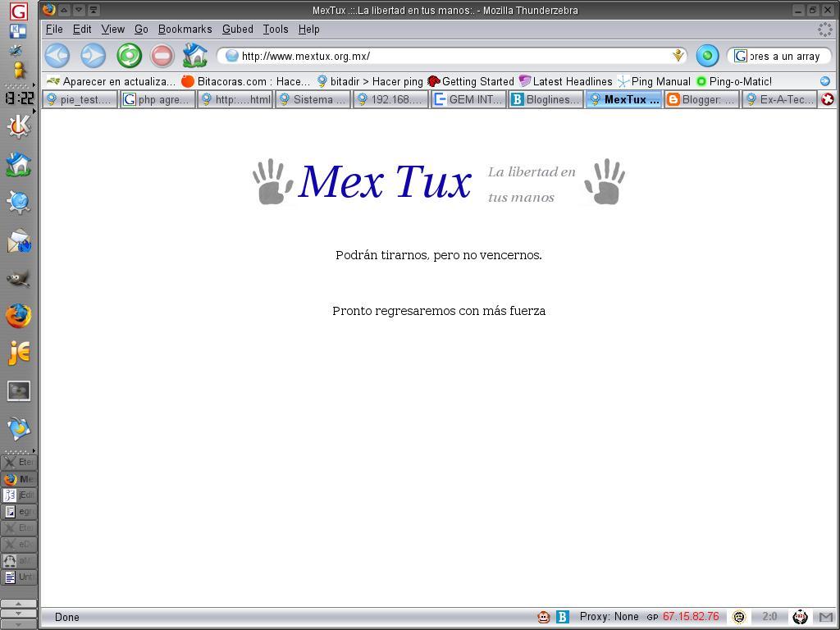
Task: Launch Konqueror from the side panel
Action: click(x=19, y=203)
